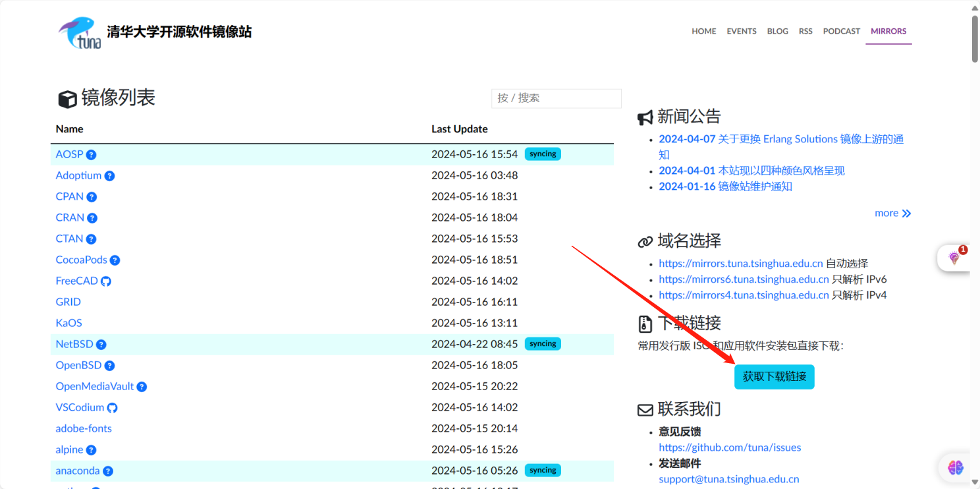Screen dimensions: 980x489
Task: Click GitHub icon next to FreeCAD
Action: tap(105, 281)
